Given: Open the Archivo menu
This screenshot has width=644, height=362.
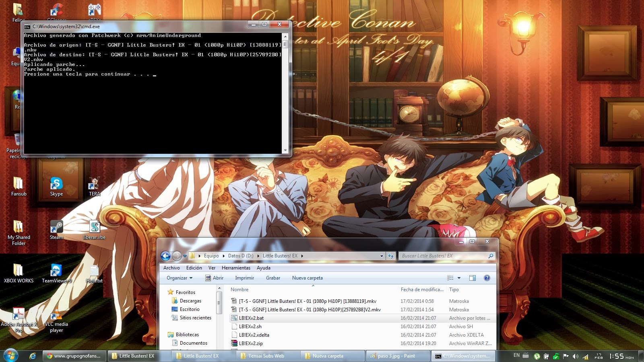Looking at the screenshot, I should point(171,268).
